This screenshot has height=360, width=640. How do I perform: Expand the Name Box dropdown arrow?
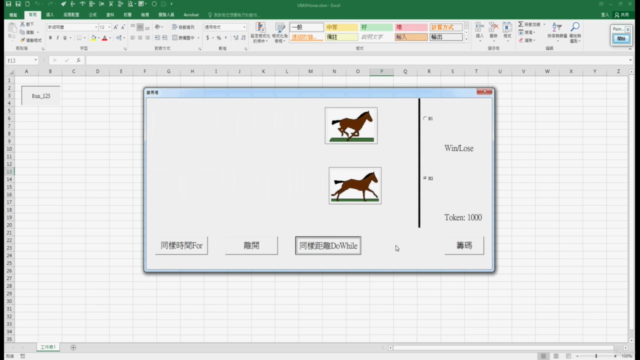coord(36,60)
